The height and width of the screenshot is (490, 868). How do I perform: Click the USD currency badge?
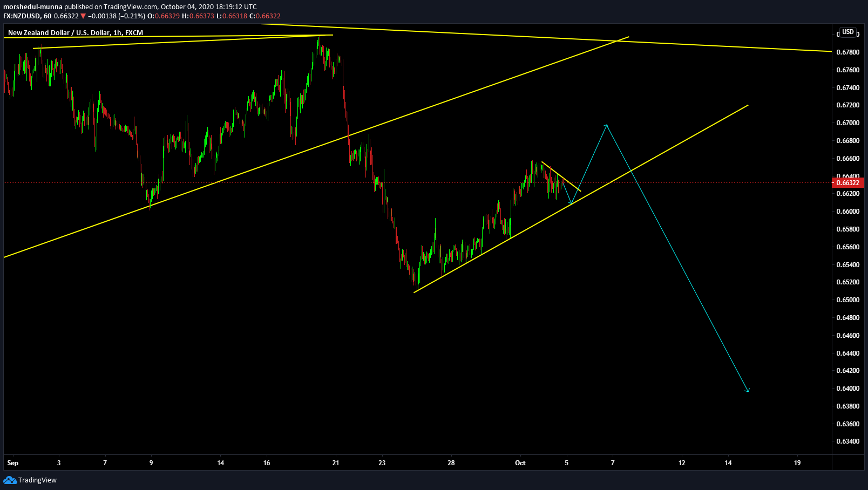click(848, 32)
